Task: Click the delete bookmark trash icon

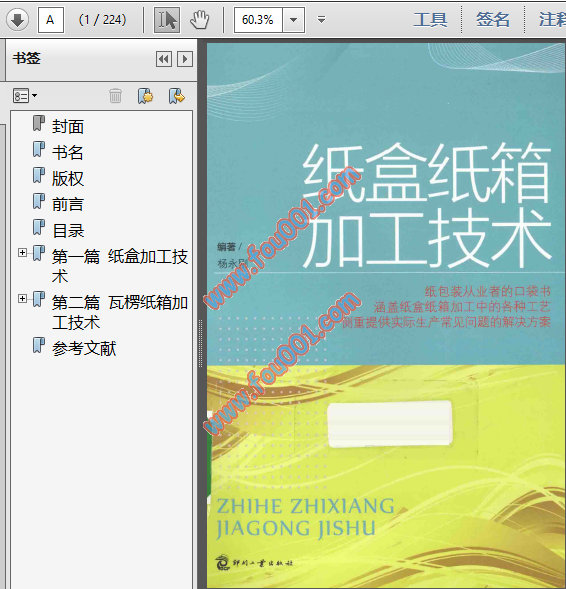Action: (x=115, y=96)
